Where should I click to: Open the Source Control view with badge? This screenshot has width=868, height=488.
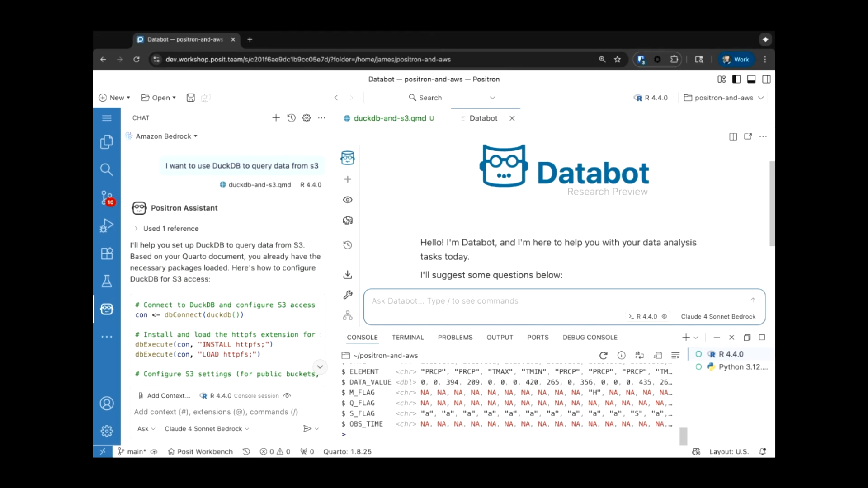pos(107,198)
